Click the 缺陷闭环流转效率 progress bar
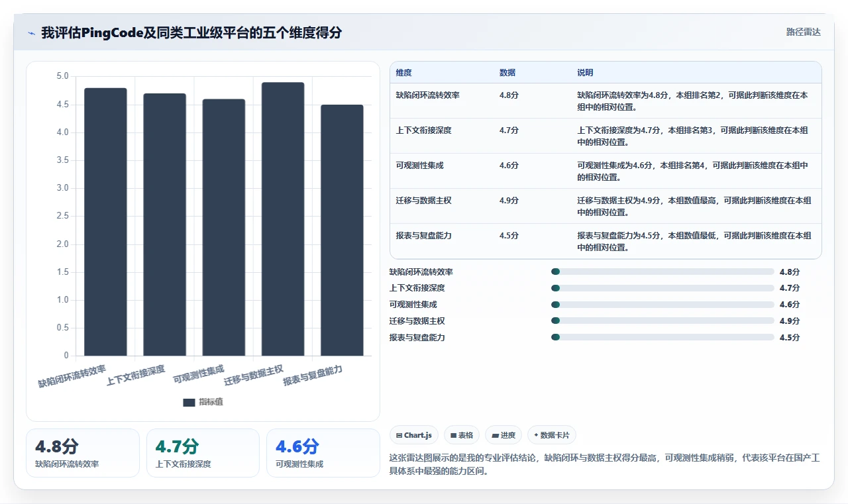The image size is (848, 504). click(x=662, y=272)
